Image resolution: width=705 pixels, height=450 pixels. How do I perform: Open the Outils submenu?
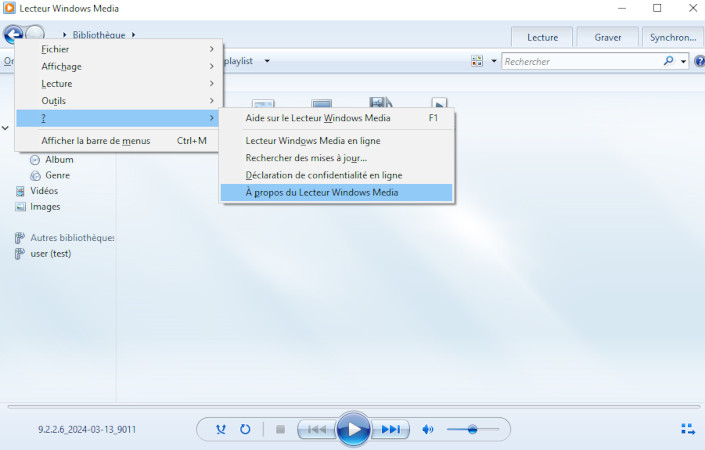pyautogui.click(x=117, y=101)
